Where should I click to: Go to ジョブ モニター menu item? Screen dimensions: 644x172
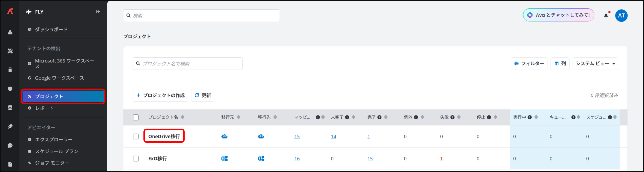click(52, 163)
